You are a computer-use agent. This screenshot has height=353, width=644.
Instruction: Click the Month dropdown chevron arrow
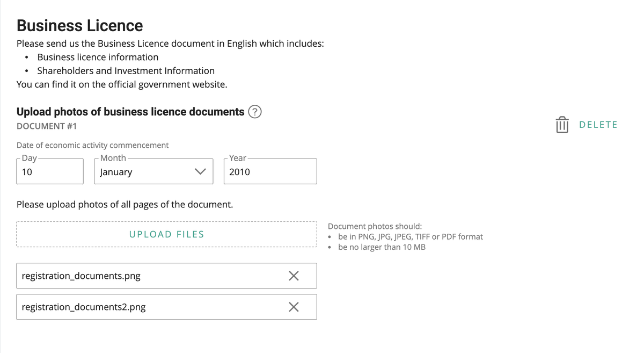click(x=200, y=172)
